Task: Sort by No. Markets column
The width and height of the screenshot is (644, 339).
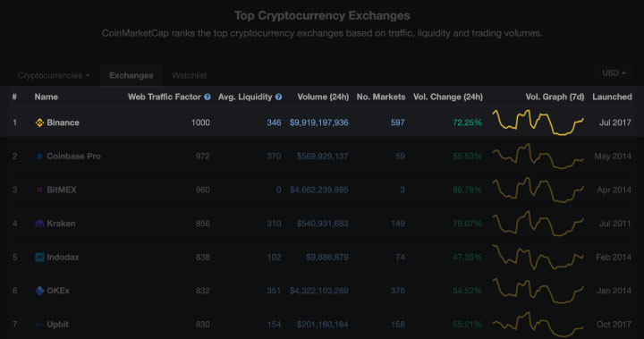Action: click(x=381, y=97)
